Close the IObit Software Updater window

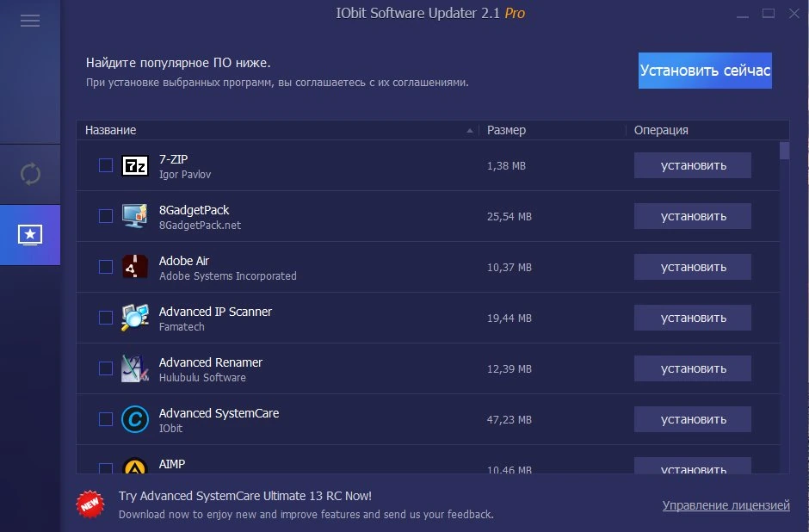pos(794,14)
